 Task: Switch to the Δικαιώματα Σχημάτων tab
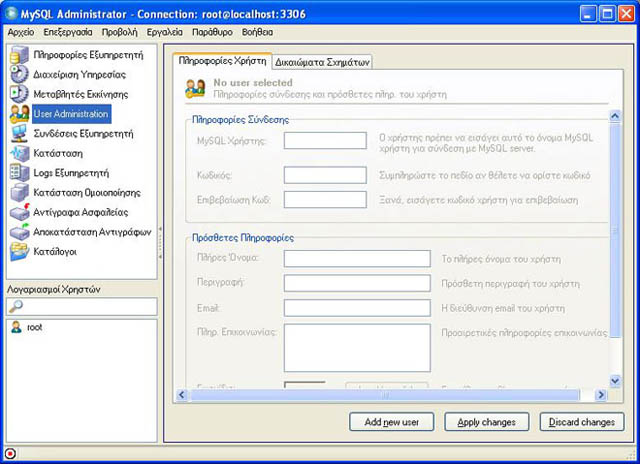tap(322, 62)
